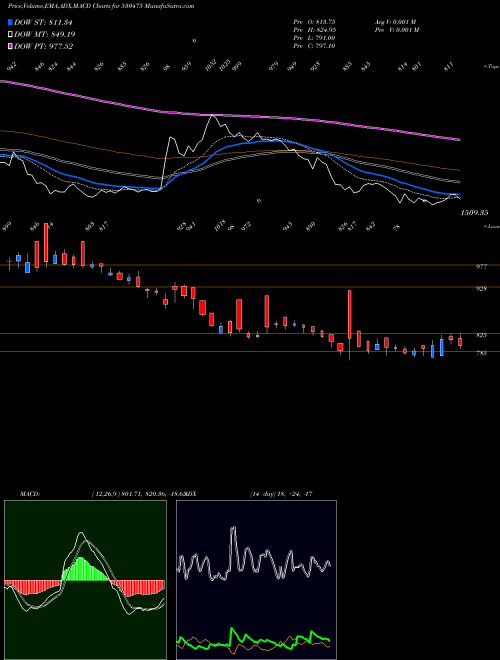Click the 928 price level label

pyautogui.click(x=481, y=289)
